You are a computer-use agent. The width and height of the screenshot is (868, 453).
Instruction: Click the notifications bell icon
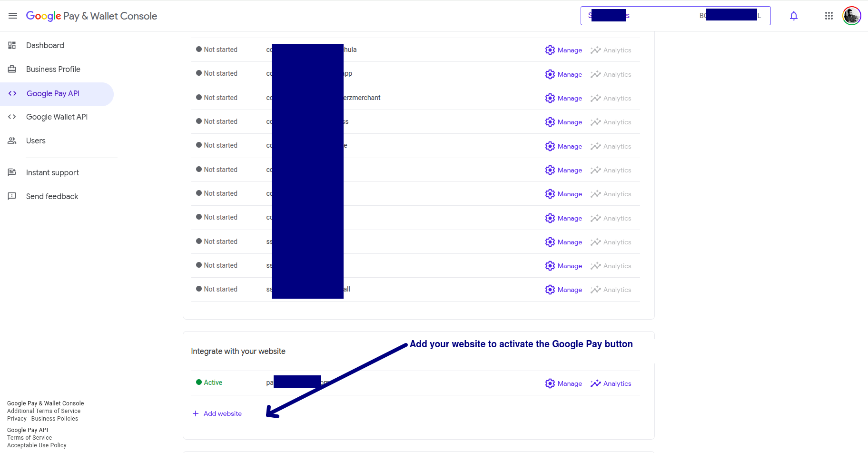tap(793, 16)
